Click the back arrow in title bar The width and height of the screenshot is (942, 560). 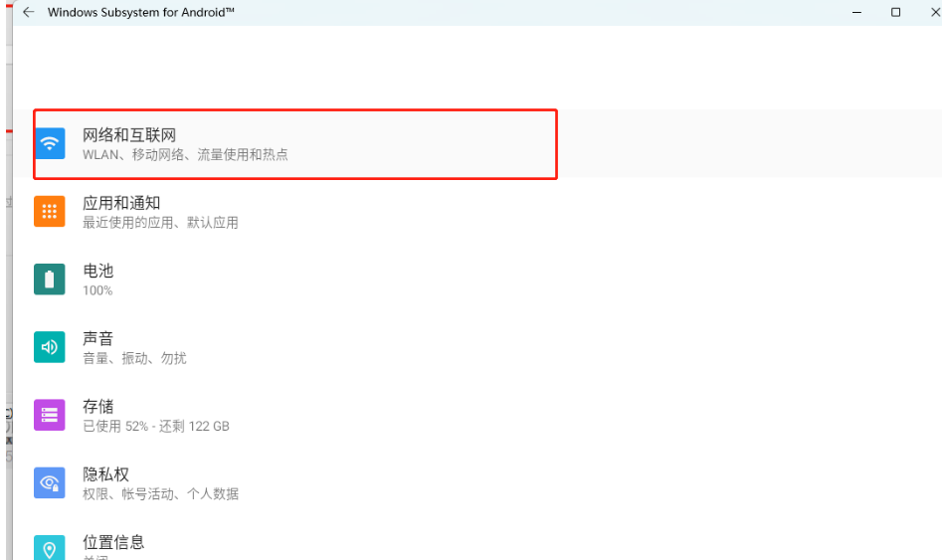[x=28, y=13]
